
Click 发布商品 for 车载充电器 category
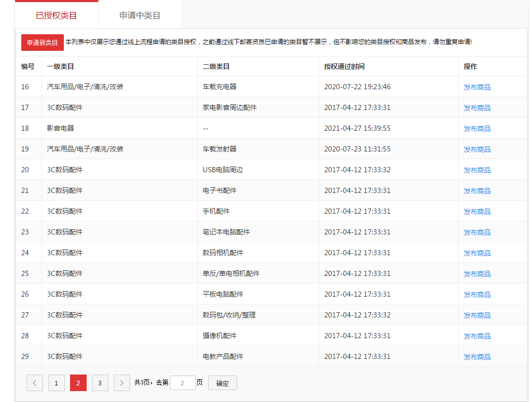pos(476,87)
